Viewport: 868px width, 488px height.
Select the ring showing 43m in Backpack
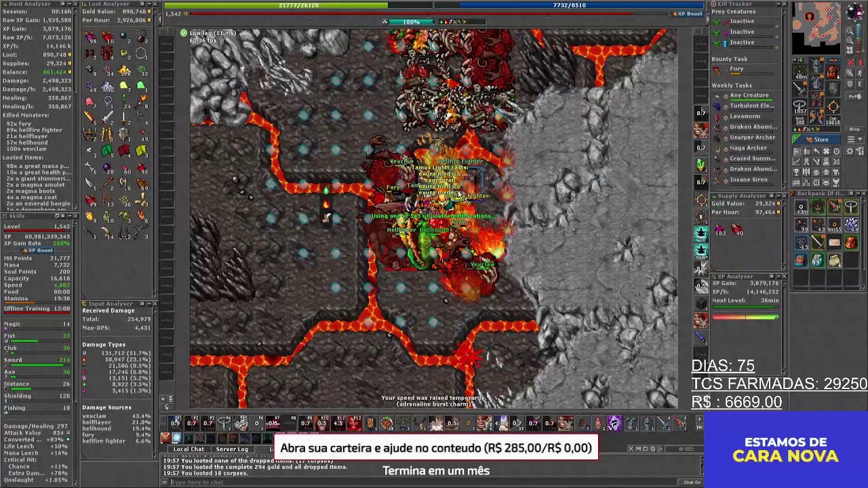pos(802,207)
